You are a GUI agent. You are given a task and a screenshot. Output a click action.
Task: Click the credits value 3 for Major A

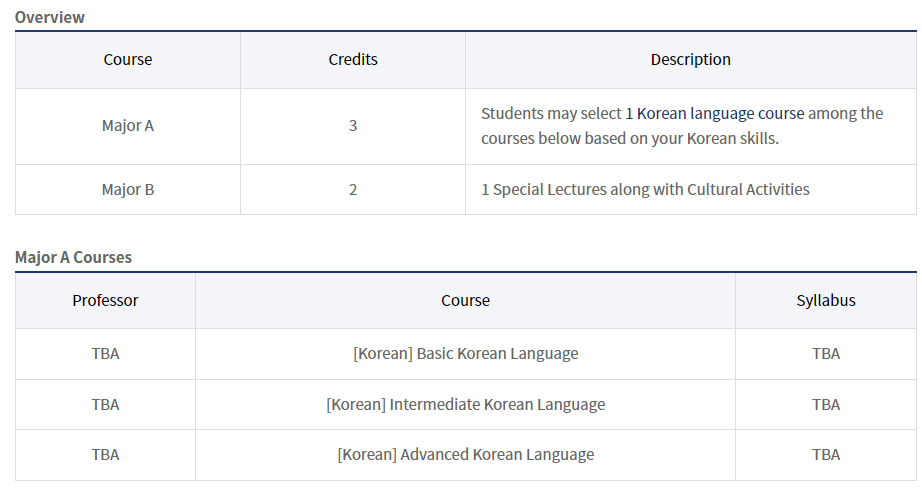(353, 126)
